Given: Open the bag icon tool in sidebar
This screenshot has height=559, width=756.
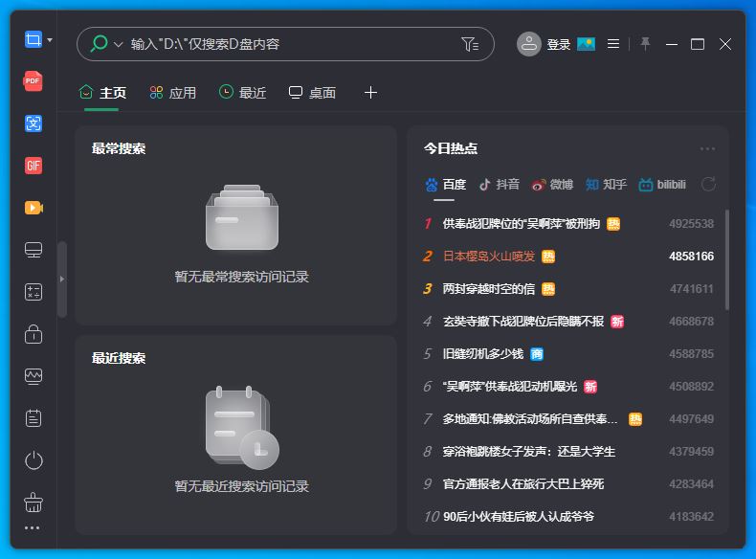Looking at the screenshot, I should (x=33, y=334).
